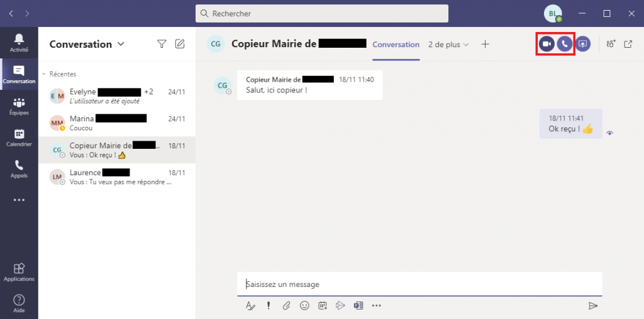Click the Rechercher search box
The width and height of the screenshot is (644, 319).
click(x=321, y=14)
